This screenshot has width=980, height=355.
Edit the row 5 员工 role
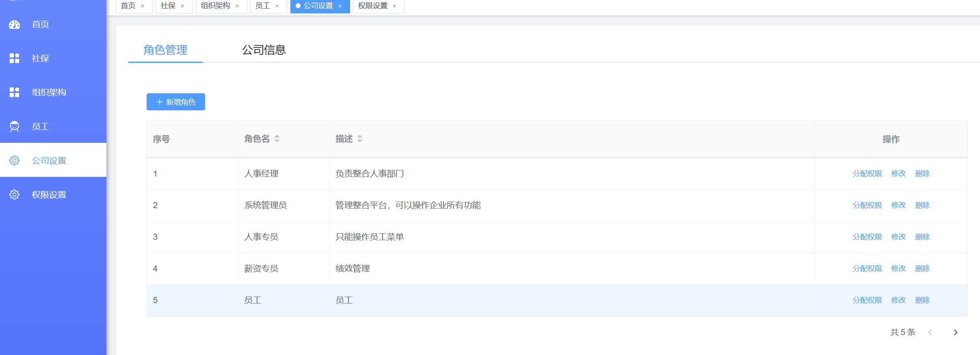[898, 300]
